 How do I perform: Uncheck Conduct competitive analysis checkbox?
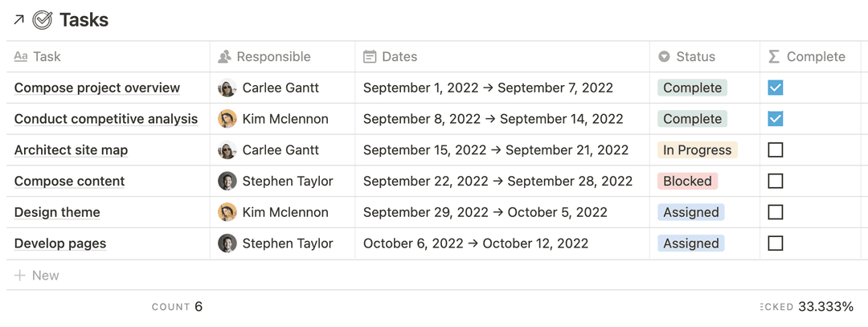[x=776, y=119]
